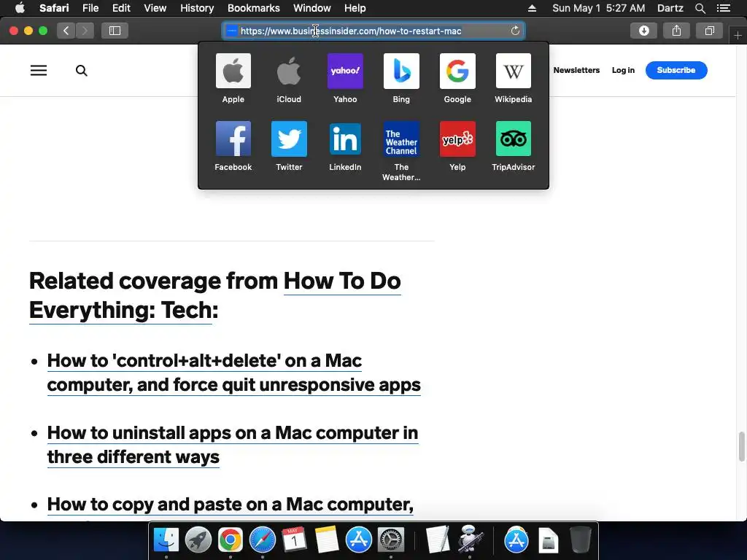
Task: Open the Yahoo favorite tile
Action: tap(345, 79)
